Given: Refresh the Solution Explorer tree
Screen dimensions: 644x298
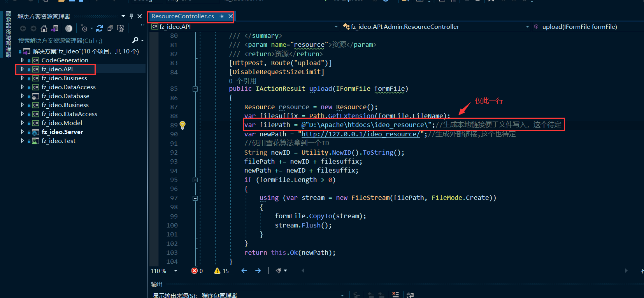Looking at the screenshot, I should point(100,28).
